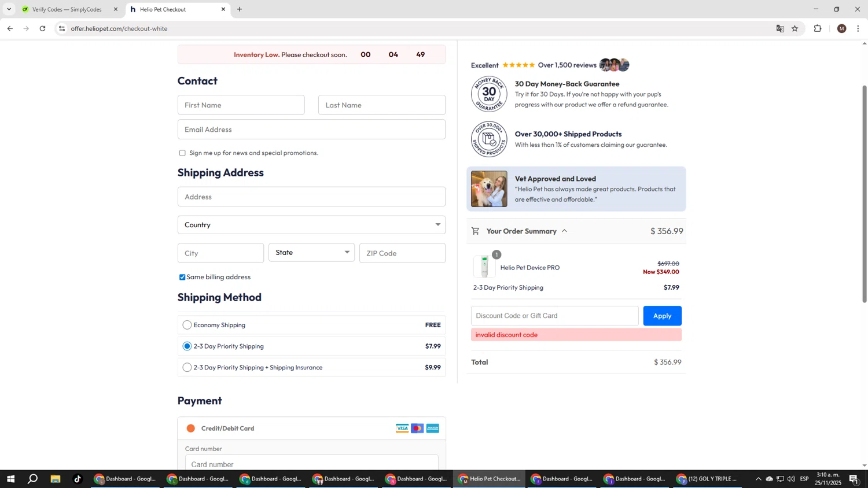Click the 30 Day Money-Back Guarantee badge
This screenshot has width=868, height=488.
(x=489, y=94)
